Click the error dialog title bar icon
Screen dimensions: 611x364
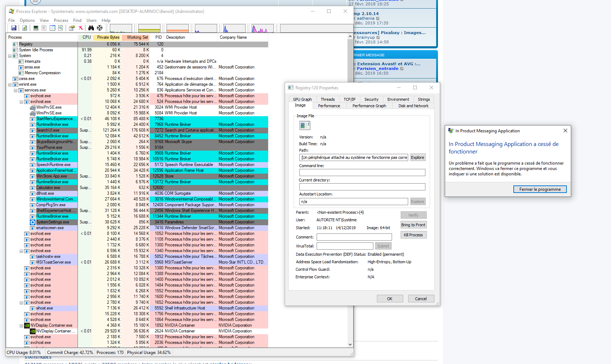[x=451, y=131]
